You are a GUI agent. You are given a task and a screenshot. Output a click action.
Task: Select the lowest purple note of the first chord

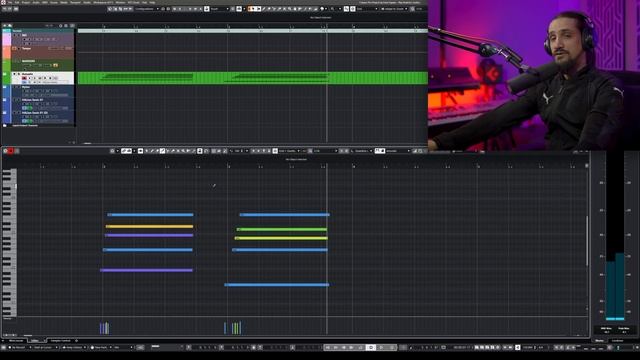click(x=147, y=270)
